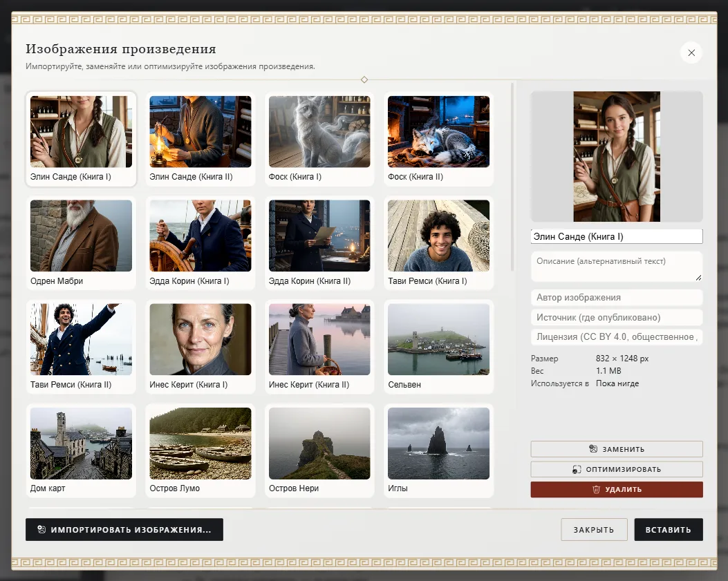Click the large preview image of Элин Санде
The image size is (728, 581).
[617, 156]
